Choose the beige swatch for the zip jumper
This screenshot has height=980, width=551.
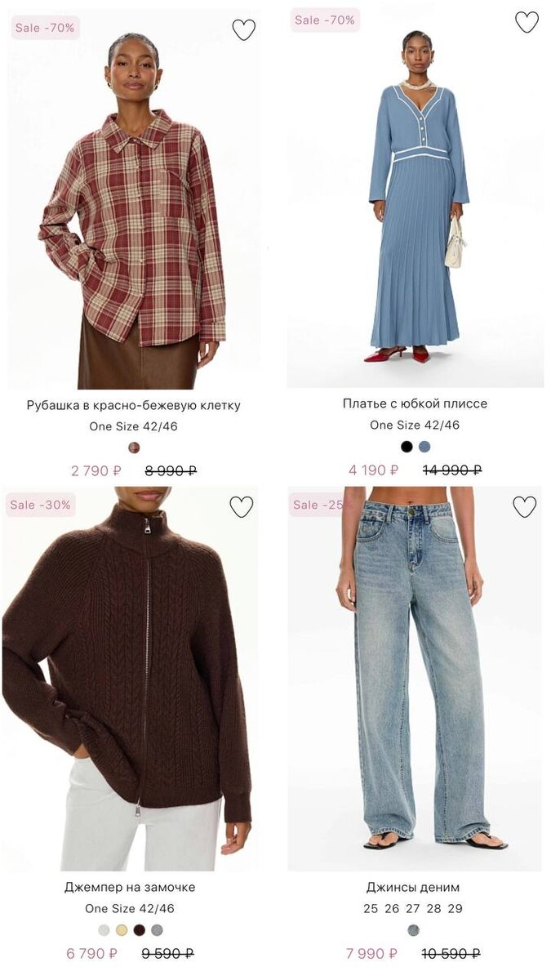pyautogui.click(x=122, y=930)
